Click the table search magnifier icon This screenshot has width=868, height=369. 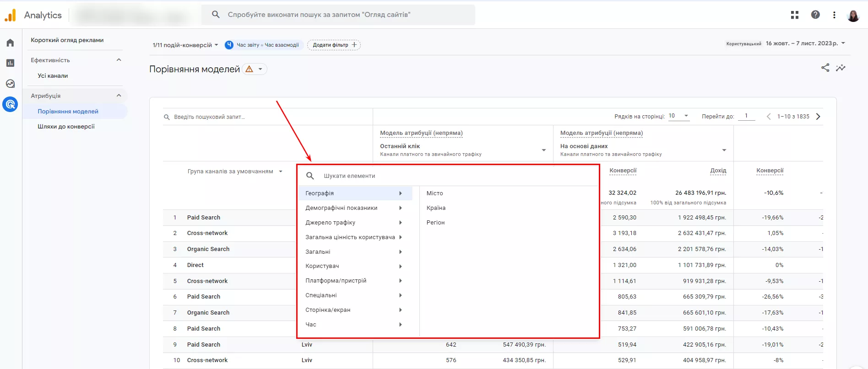coord(167,117)
